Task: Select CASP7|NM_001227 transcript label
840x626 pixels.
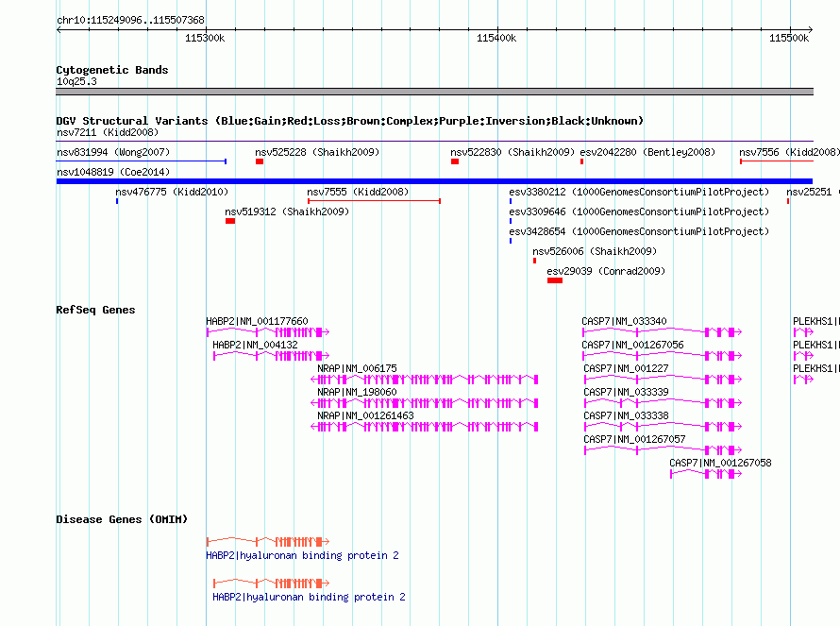Action: coord(626,368)
